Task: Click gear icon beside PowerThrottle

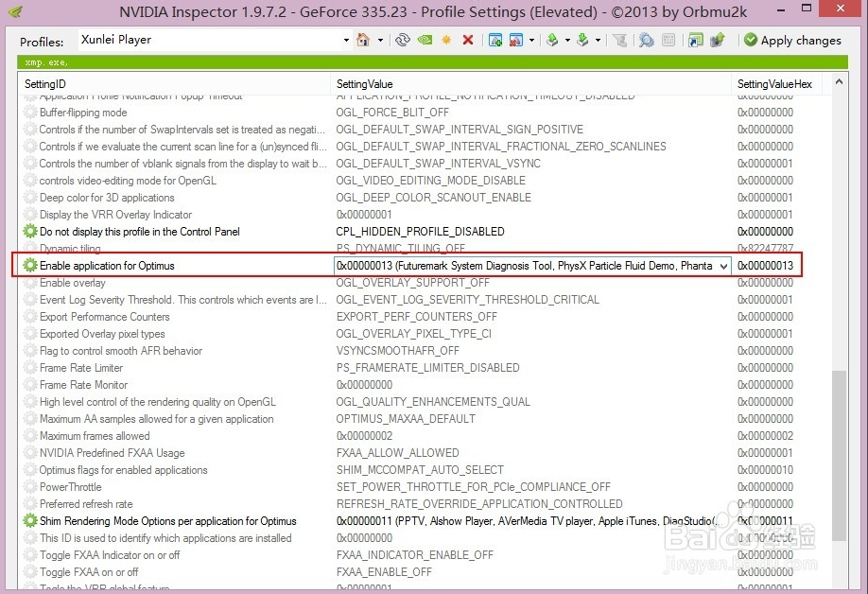Action: [30, 487]
